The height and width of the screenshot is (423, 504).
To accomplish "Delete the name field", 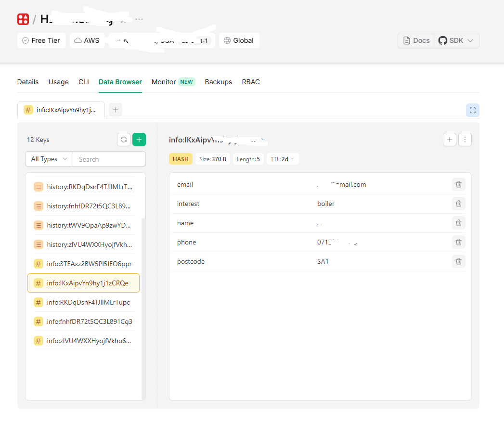I will (x=459, y=223).
